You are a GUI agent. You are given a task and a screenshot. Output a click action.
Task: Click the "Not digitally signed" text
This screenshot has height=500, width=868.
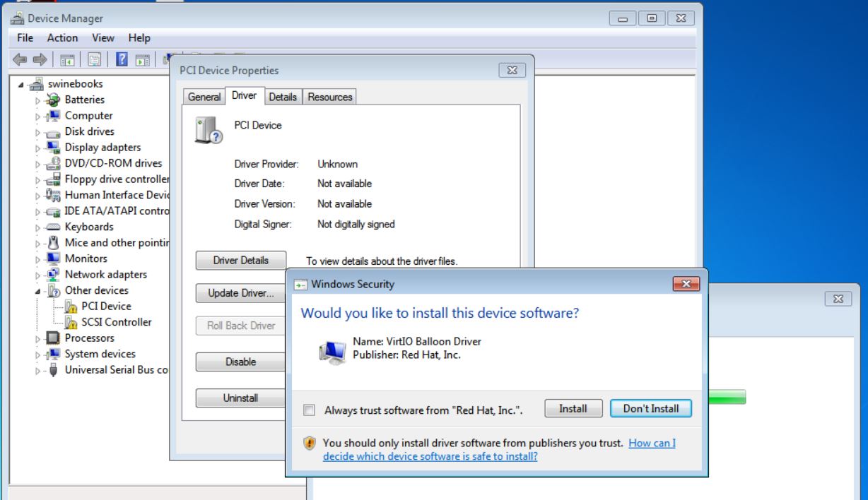tap(356, 225)
